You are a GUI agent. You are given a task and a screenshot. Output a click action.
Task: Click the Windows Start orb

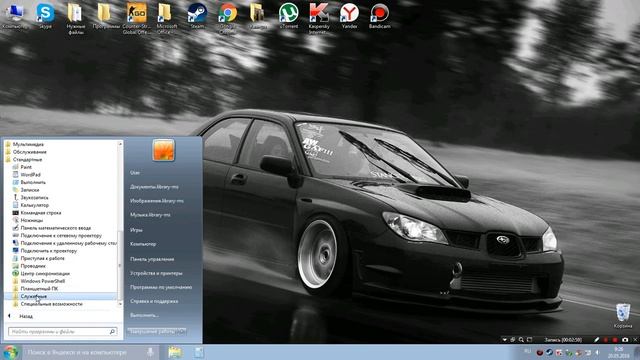(11, 352)
